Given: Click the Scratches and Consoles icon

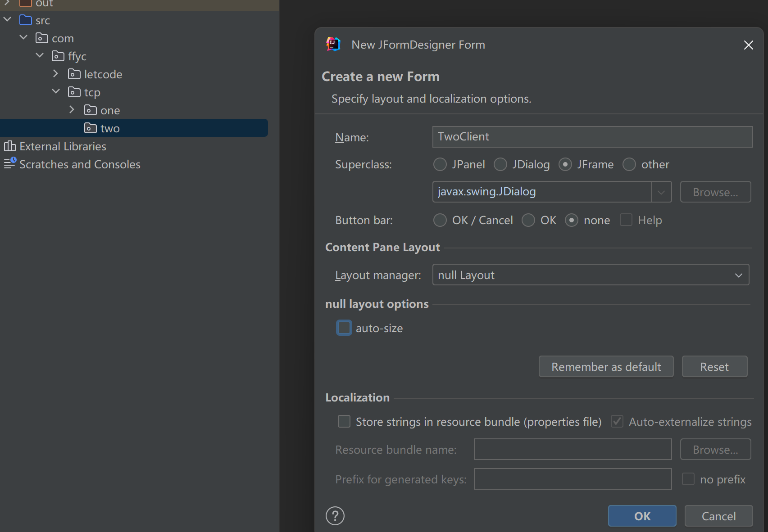Looking at the screenshot, I should coord(9,163).
